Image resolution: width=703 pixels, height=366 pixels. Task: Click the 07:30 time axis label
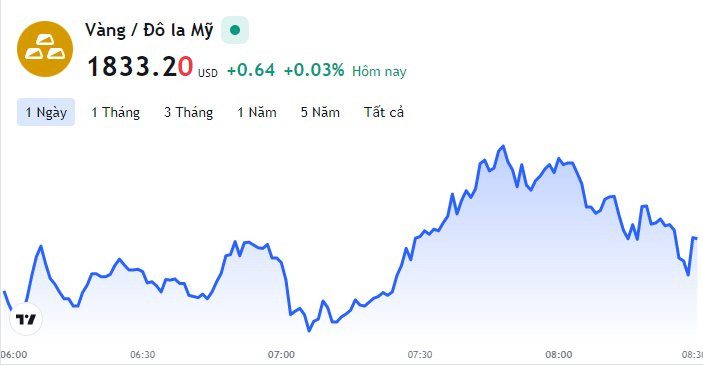420,355
